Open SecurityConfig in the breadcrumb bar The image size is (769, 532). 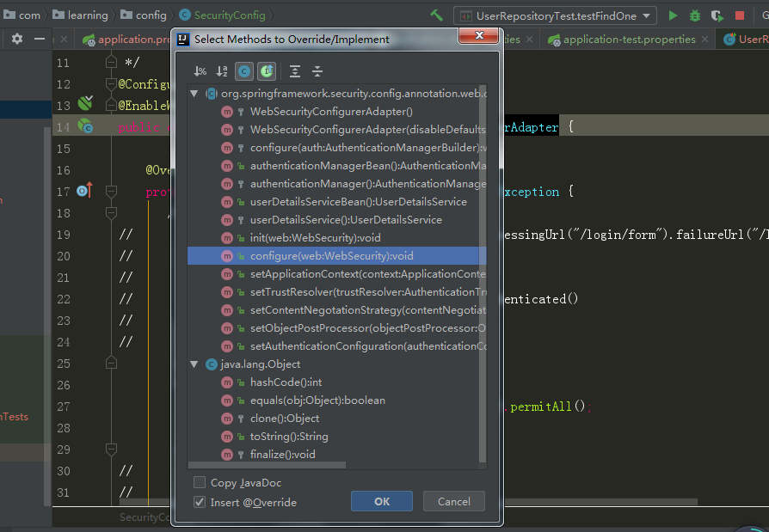coord(230,15)
